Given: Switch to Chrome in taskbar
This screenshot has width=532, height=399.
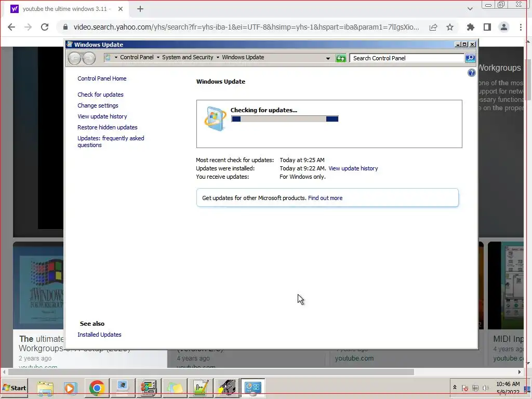Looking at the screenshot, I should coord(97,388).
